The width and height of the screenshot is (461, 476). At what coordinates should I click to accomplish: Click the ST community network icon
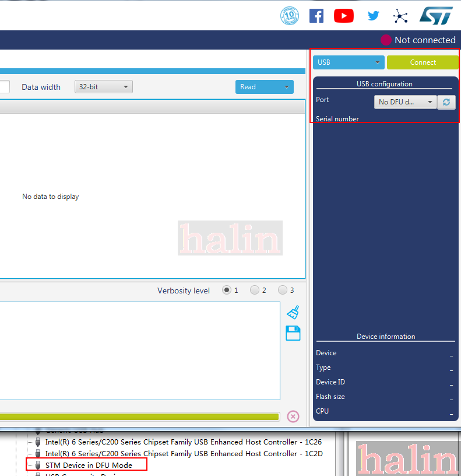pyautogui.click(x=400, y=16)
